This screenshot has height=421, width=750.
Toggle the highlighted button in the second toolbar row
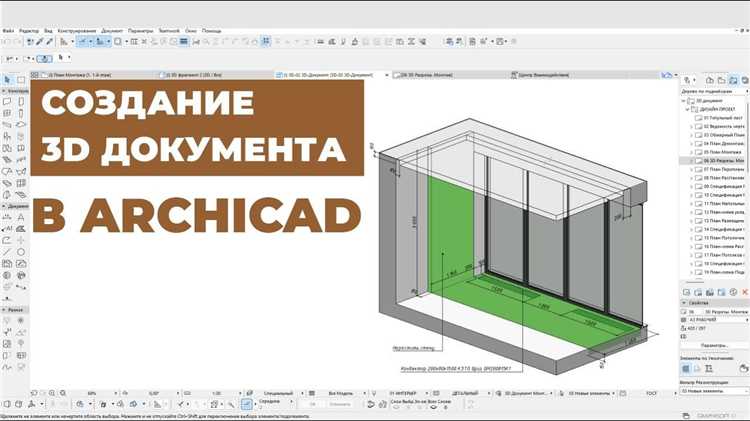(x=44, y=58)
